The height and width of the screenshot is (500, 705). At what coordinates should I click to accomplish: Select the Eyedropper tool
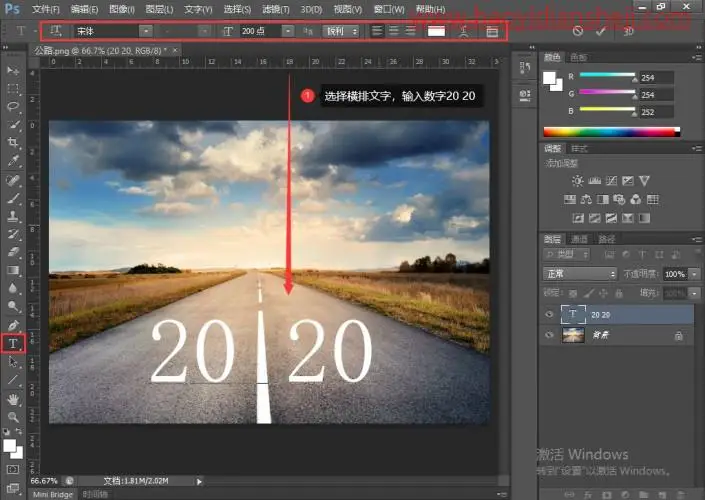tap(13, 161)
